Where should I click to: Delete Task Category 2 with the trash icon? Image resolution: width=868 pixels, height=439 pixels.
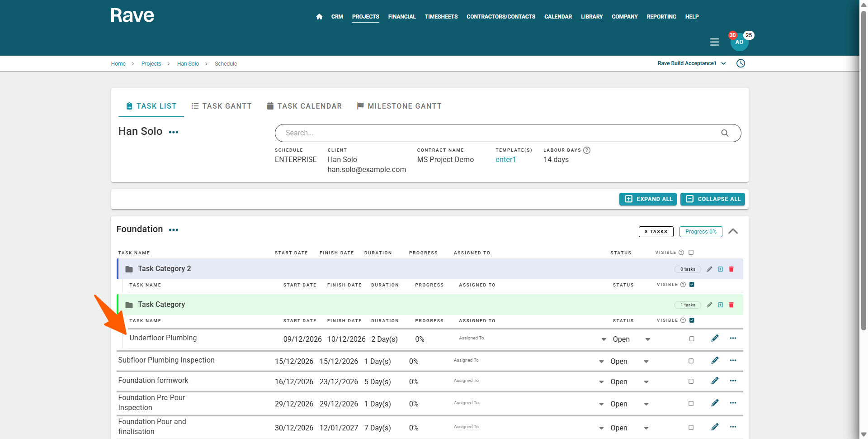[731, 269]
